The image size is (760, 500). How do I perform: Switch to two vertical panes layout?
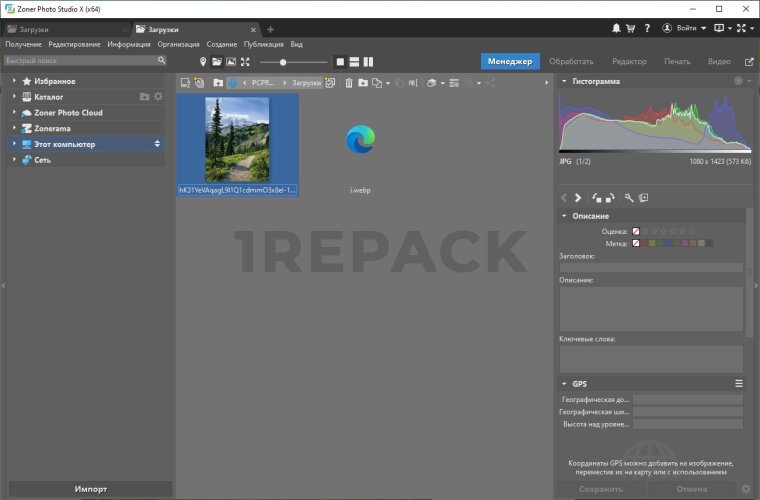tap(368, 62)
